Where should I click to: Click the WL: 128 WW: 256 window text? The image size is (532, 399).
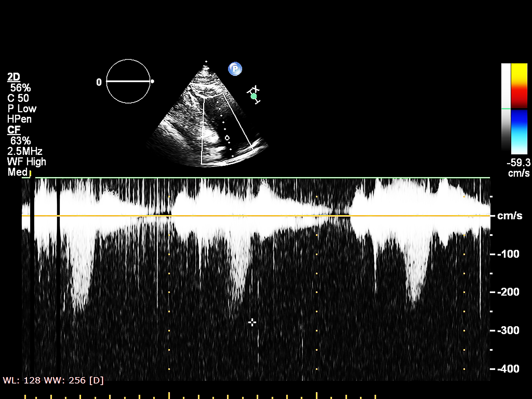click(53, 380)
